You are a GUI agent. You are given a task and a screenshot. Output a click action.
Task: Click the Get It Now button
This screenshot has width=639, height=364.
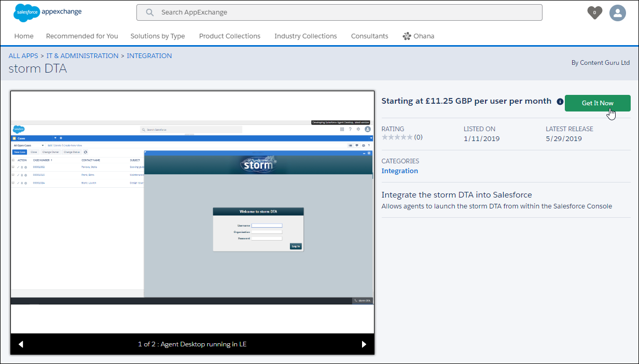[598, 103]
